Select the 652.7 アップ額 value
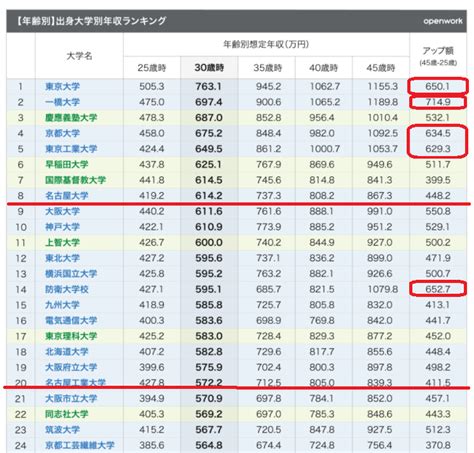The image size is (474, 453). (x=438, y=289)
